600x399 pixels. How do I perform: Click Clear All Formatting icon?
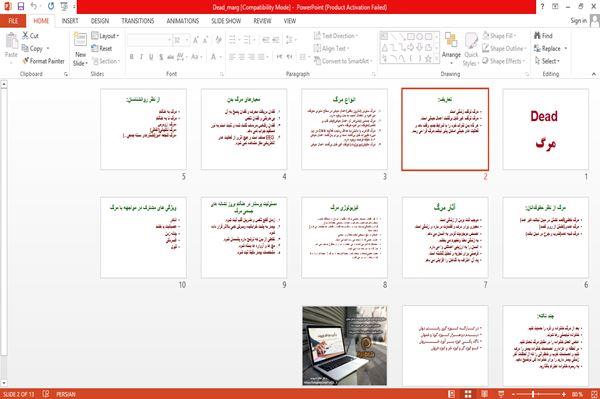point(218,40)
